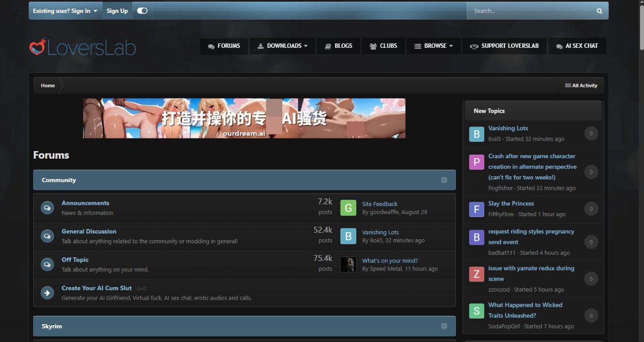Collapse the Skyrim category section
Screen dimensions: 644x342
[444, 326]
